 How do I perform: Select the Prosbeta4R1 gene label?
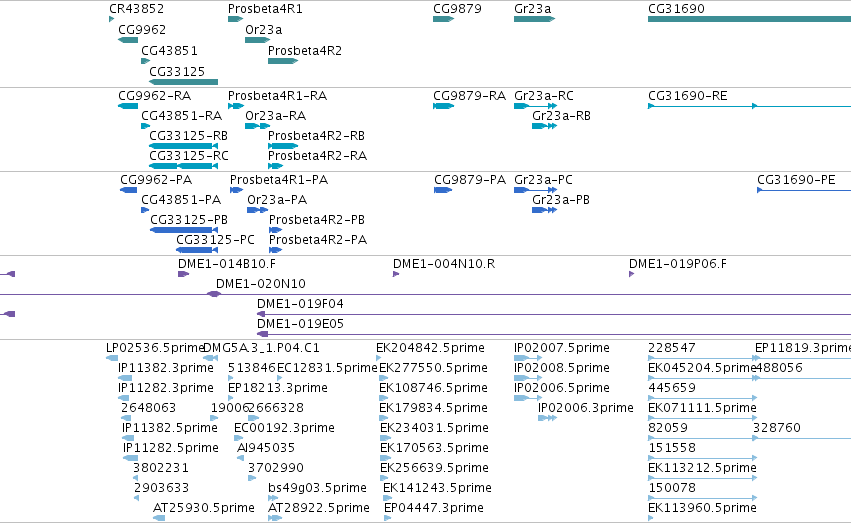coord(265,9)
